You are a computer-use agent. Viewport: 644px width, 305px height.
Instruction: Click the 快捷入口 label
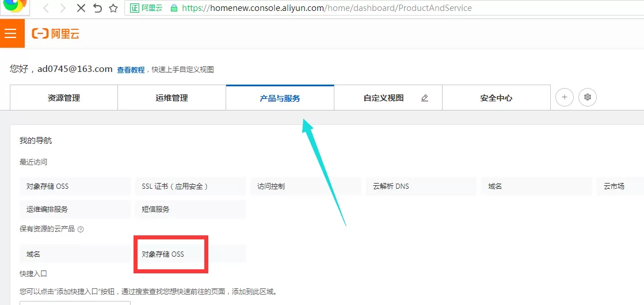coord(33,273)
